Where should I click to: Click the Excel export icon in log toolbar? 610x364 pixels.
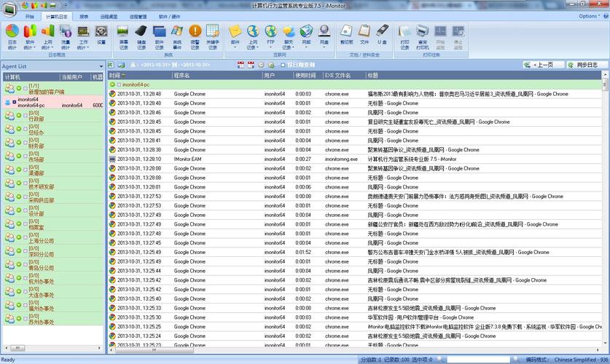click(x=112, y=65)
